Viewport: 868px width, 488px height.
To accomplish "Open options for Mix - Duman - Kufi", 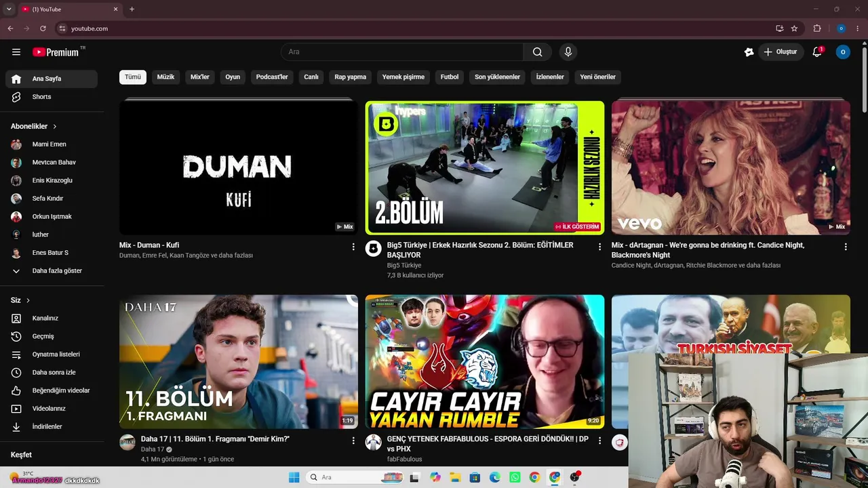I will tap(353, 247).
